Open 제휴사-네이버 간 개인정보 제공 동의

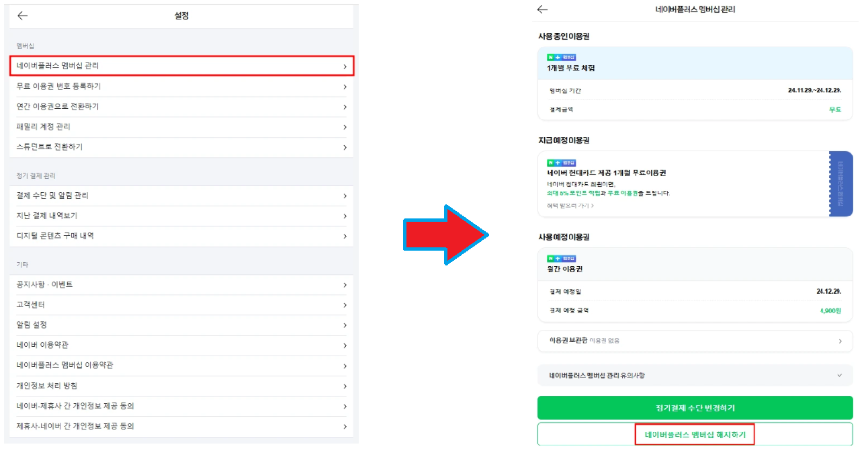coord(181,427)
